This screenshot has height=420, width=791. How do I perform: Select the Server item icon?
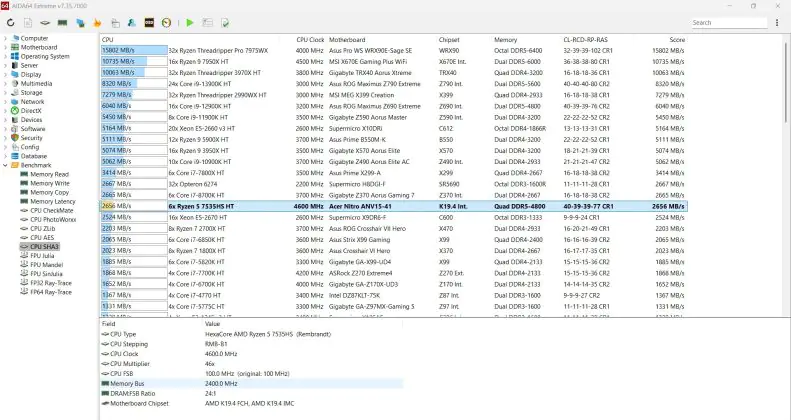(15, 66)
